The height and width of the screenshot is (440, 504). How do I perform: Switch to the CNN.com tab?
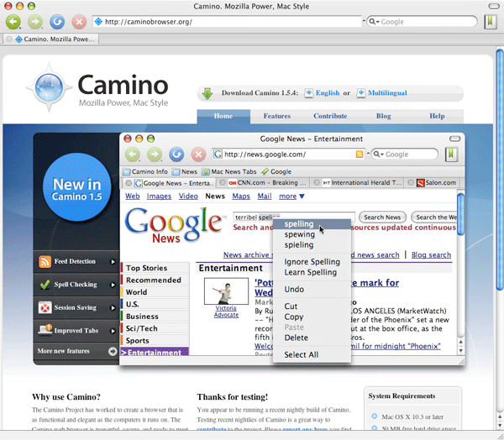coord(264,183)
